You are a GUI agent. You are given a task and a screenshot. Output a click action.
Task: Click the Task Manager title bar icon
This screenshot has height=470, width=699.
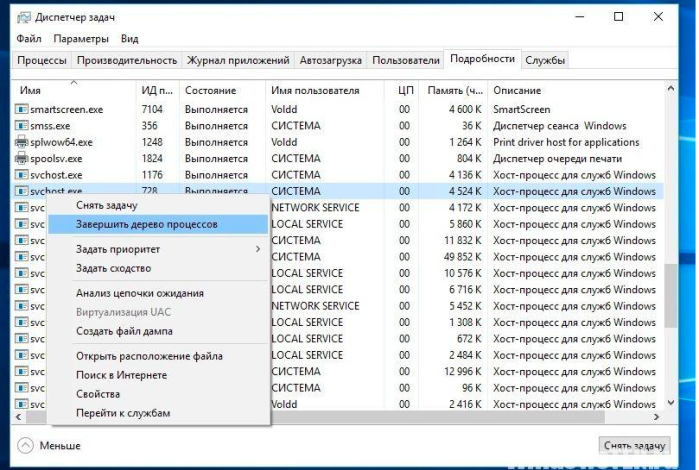(x=24, y=17)
